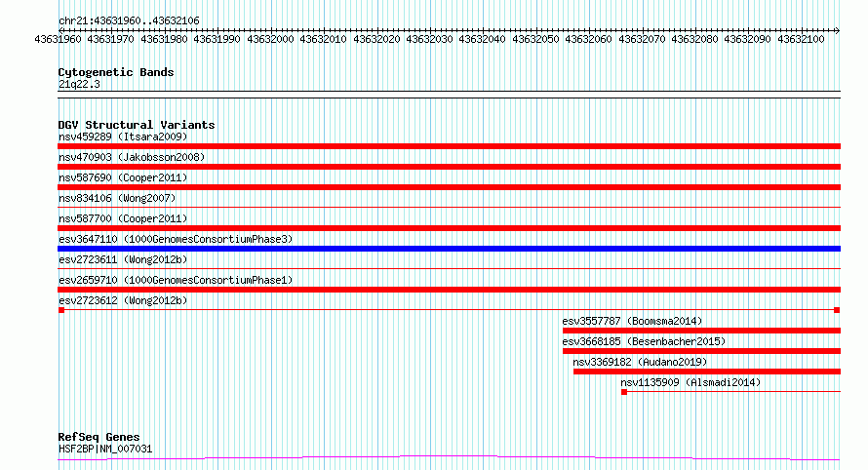
Task: Select esv2723611 (Wong2012b) label
Action: (x=123, y=259)
